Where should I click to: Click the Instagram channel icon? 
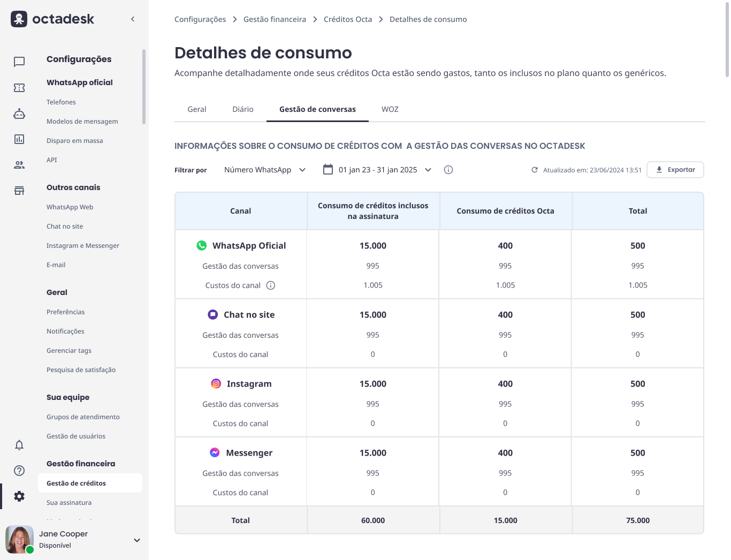pyautogui.click(x=216, y=384)
